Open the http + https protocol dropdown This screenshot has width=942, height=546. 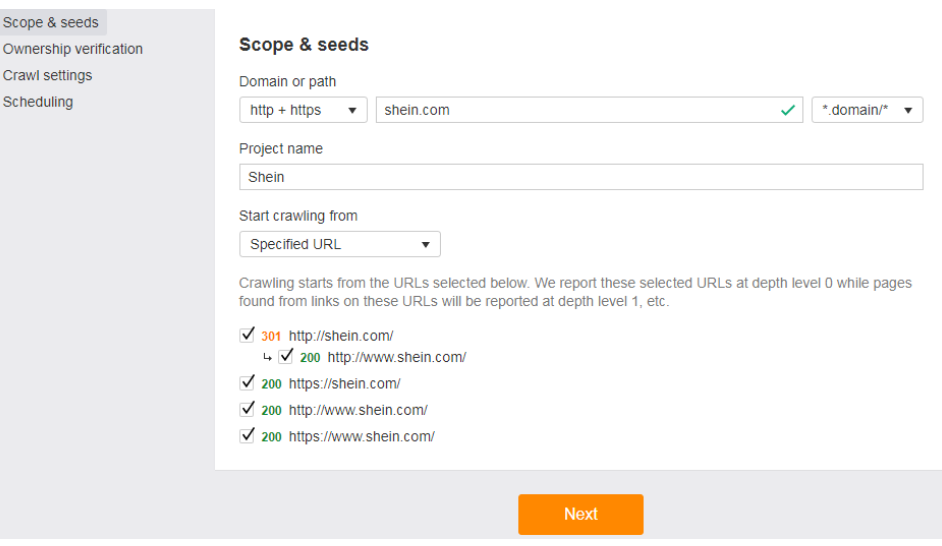pyautogui.click(x=303, y=110)
